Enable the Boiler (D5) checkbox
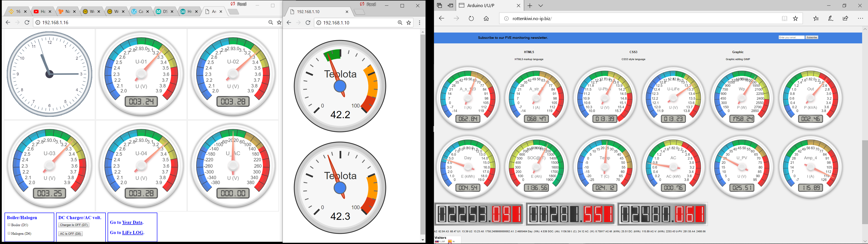Screen dimensions: 868x244 [9, 225]
